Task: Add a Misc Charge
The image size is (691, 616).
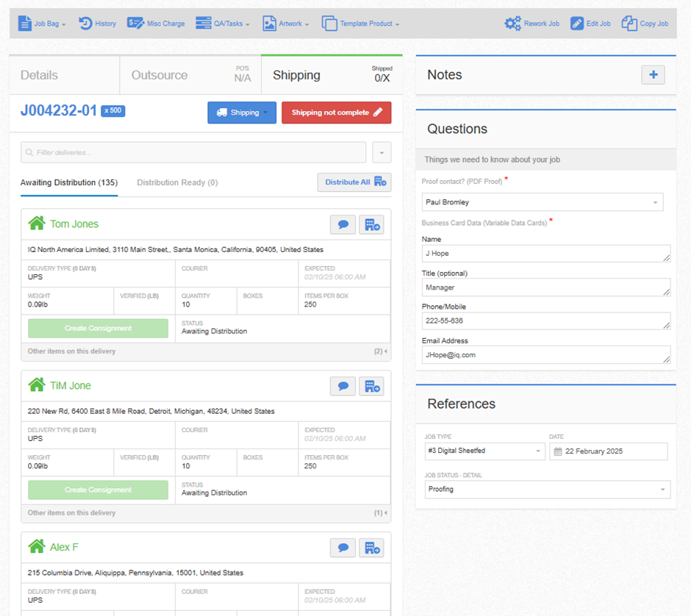Action: [x=156, y=24]
